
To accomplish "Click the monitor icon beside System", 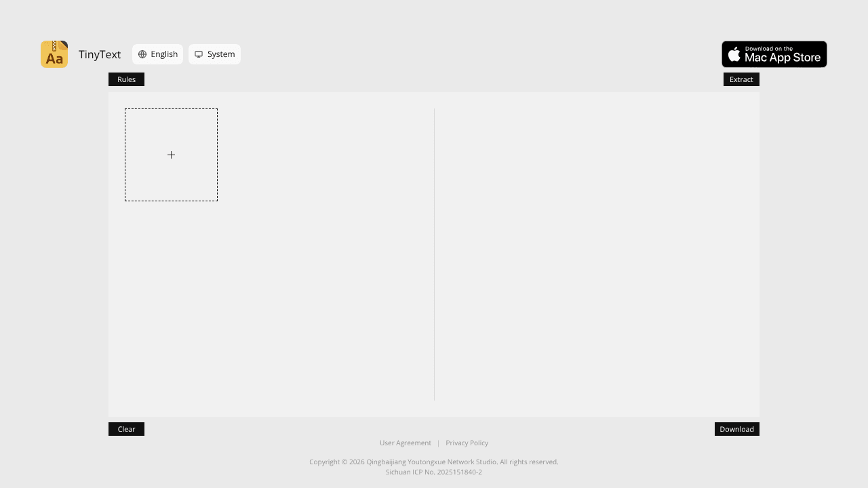I will click(199, 54).
